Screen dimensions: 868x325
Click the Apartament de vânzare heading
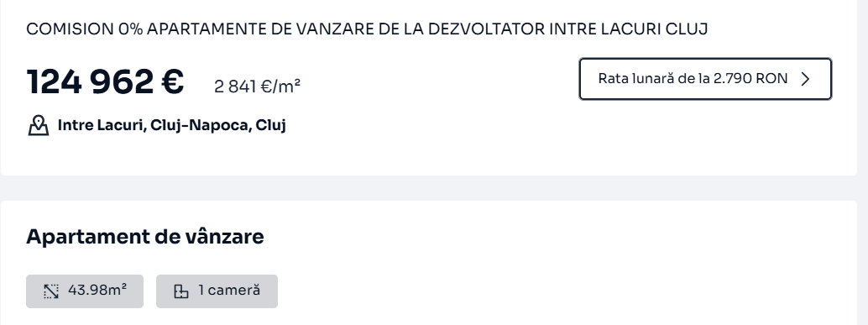pyautogui.click(x=145, y=237)
